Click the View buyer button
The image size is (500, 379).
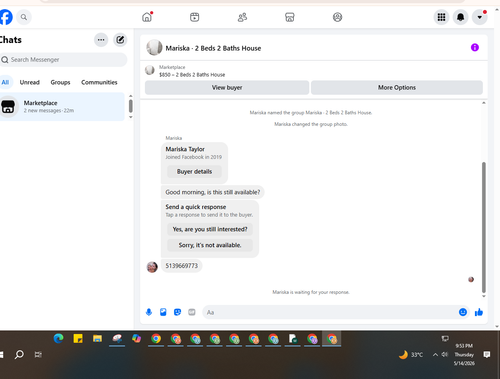point(227,87)
